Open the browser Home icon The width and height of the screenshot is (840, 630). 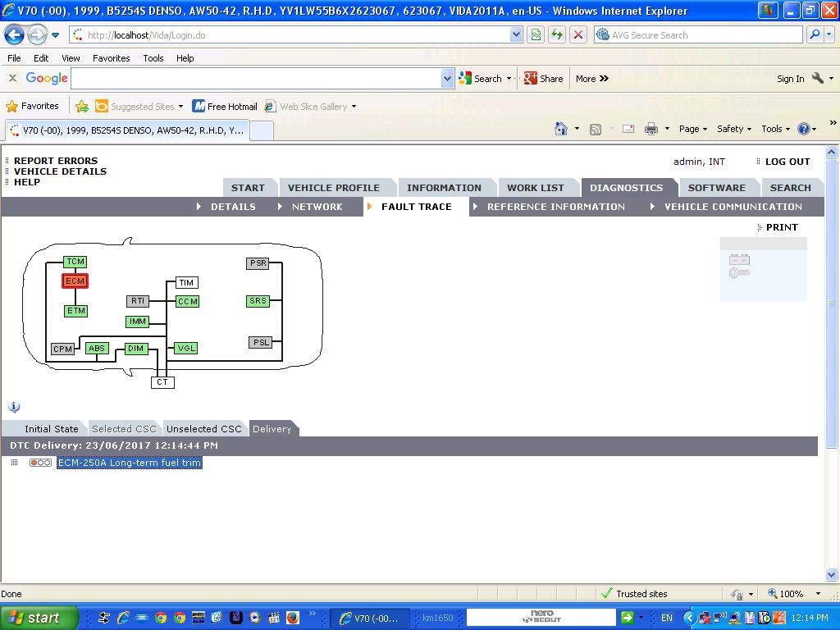(561, 129)
